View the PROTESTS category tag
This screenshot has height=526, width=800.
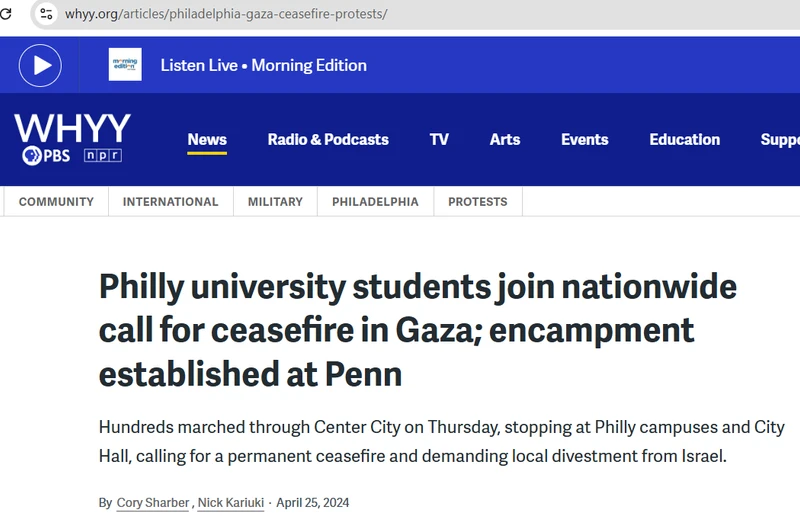coord(478,202)
